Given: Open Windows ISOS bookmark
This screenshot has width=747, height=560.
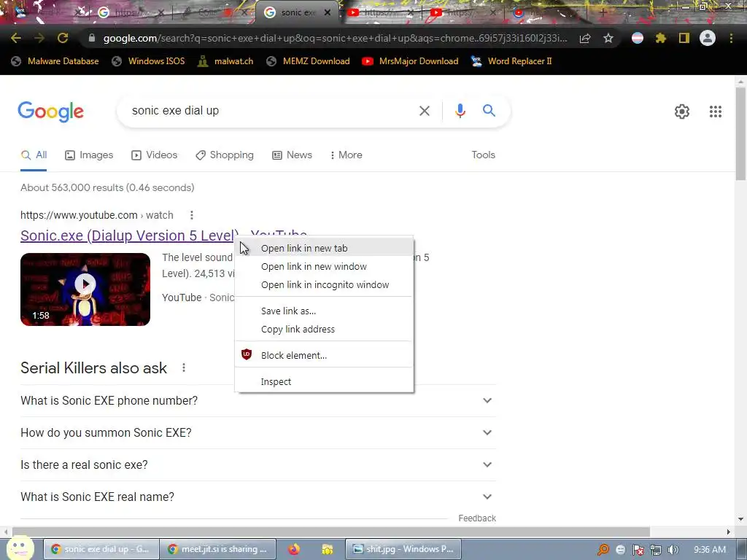Looking at the screenshot, I should click(148, 61).
